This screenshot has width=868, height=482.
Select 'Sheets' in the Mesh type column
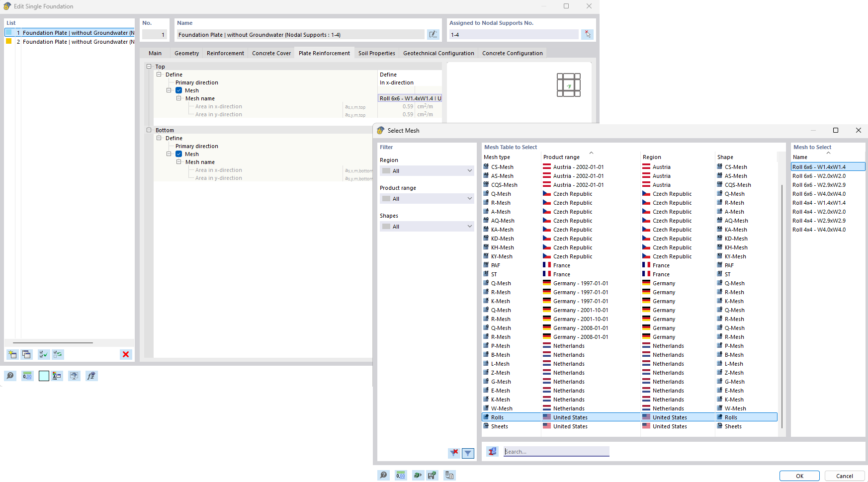(x=499, y=426)
